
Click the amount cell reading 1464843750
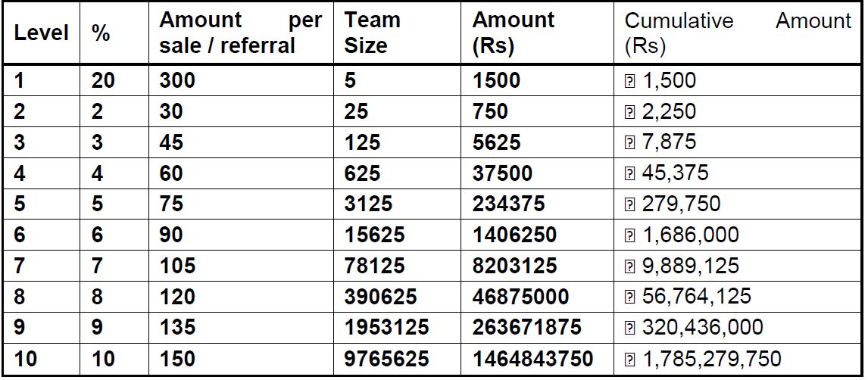[x=532, y=358]
